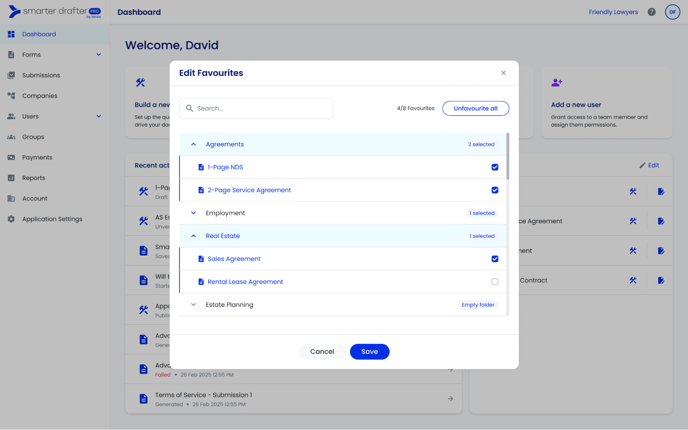Expand the Forms submenu chevron
Screen dimensions: 688x430
click(x=99, y=55)
